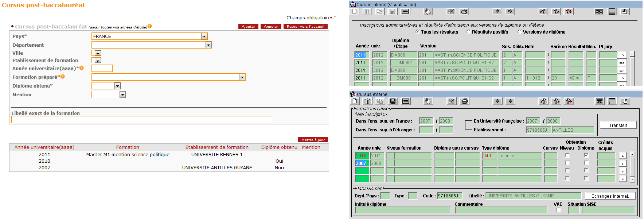Open the Pays dropdown showing FRANCE

coord(204,36)
